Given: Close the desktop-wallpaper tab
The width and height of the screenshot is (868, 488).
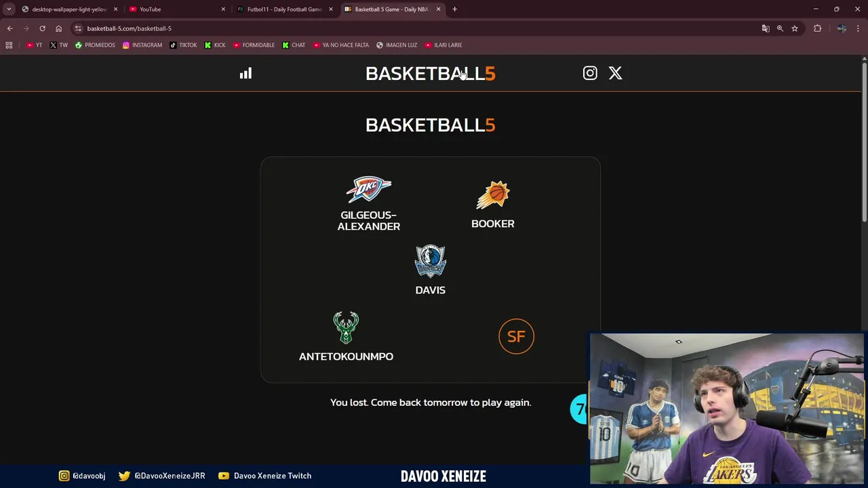Looking at the screenshot, I should point(115,9).
